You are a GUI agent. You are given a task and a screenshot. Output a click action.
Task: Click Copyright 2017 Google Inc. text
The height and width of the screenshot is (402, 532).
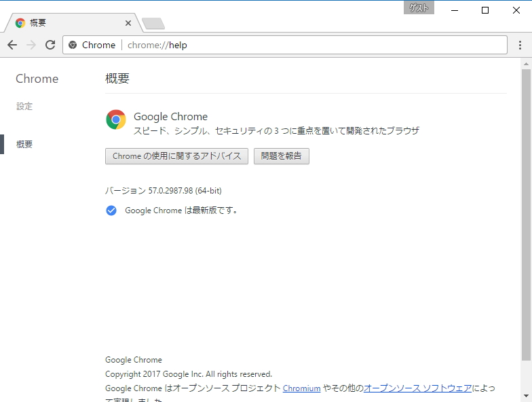click(x=189, y=373)
